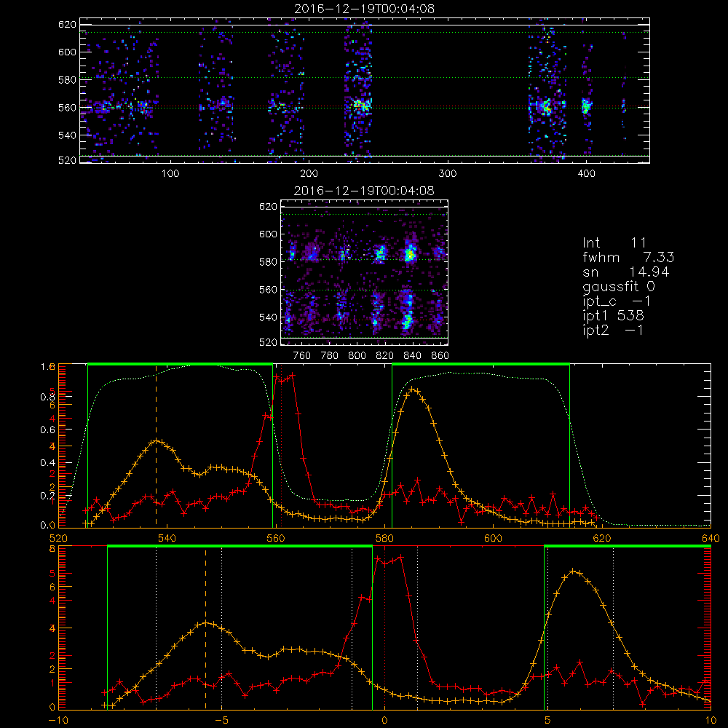Click the orange curve's tallest peak in the bottom plot
The width and height of the screenshot is (728, 728).
click(x=574, y=571)
